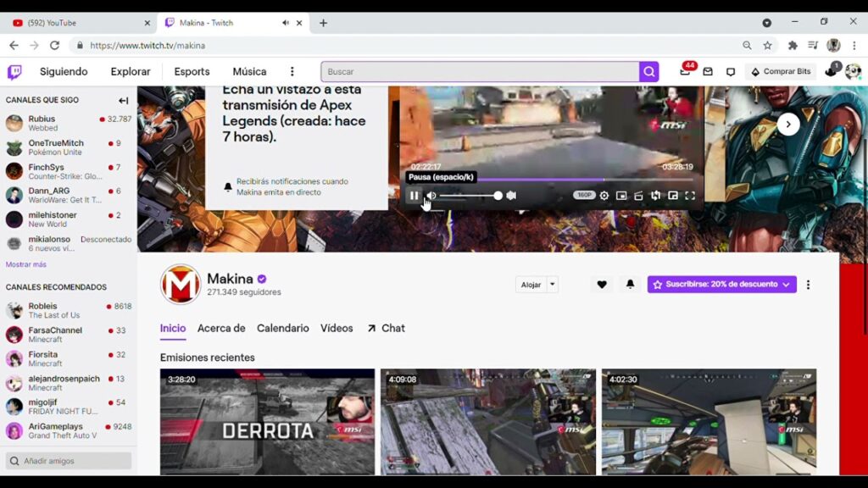Advance the featured carousel with right arrow

(788, 124)
